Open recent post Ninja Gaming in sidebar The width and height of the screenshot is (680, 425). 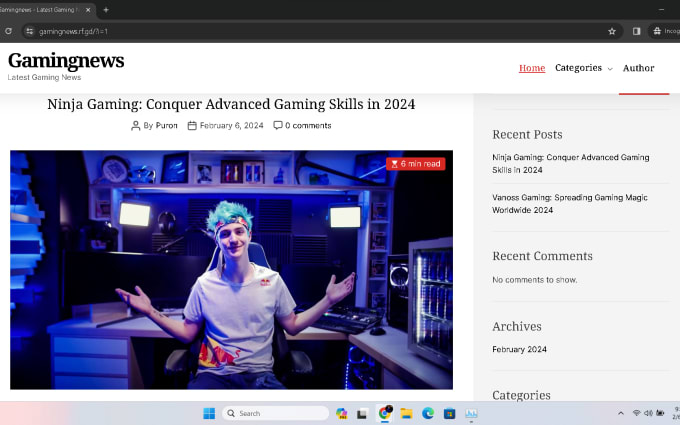point(570,163)
